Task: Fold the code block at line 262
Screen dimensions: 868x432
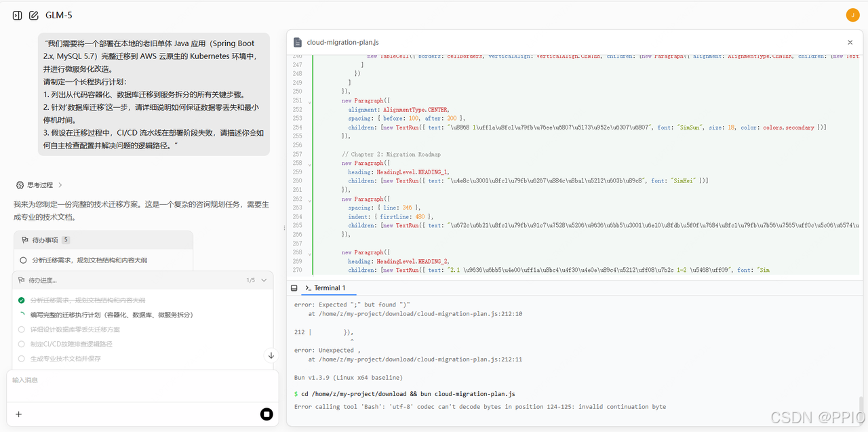Action: [310, 200]
